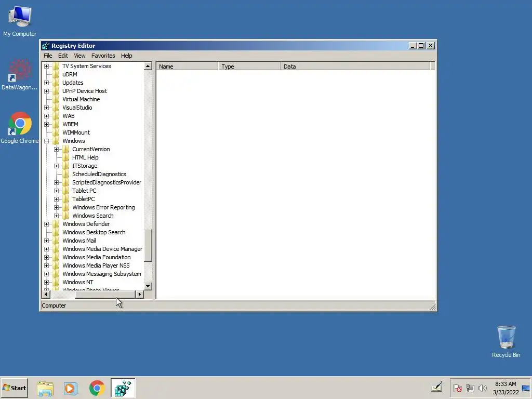Click the Start button
The height and width of the screenshot is (399, 532).
14,388
